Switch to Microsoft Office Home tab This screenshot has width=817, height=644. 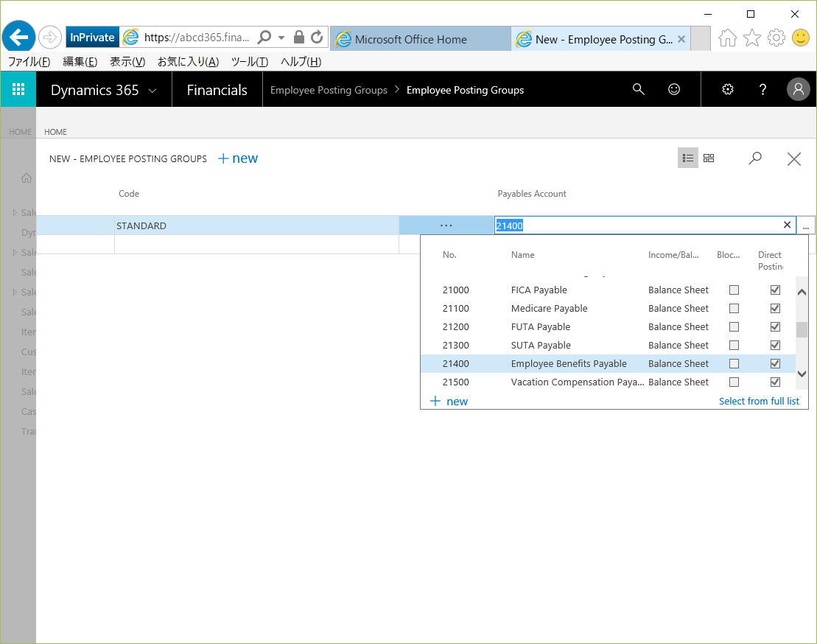(421, 39)
